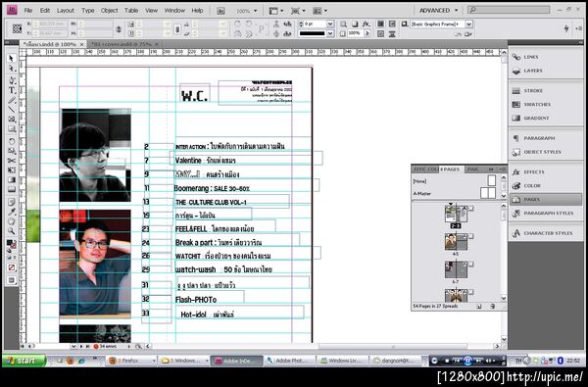This screenshot has width=588, height=387.
Task: Pick the Scissors tool
Action: pos(11,161)
